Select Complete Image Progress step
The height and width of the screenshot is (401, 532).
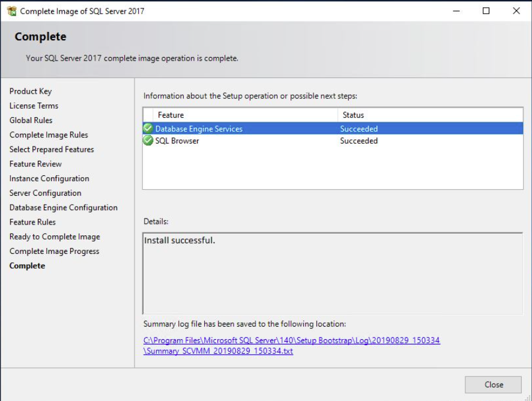coord(54,252)
